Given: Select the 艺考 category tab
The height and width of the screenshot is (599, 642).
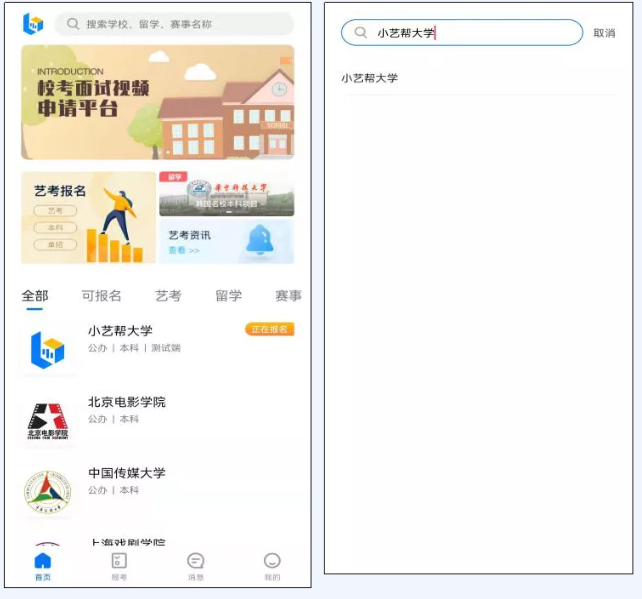Looking at the screenshot, I should click(x=168, y=296).
